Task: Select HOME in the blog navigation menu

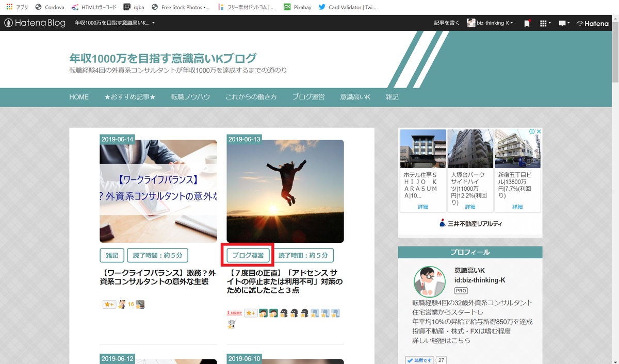Action: (x=78, y=97)
